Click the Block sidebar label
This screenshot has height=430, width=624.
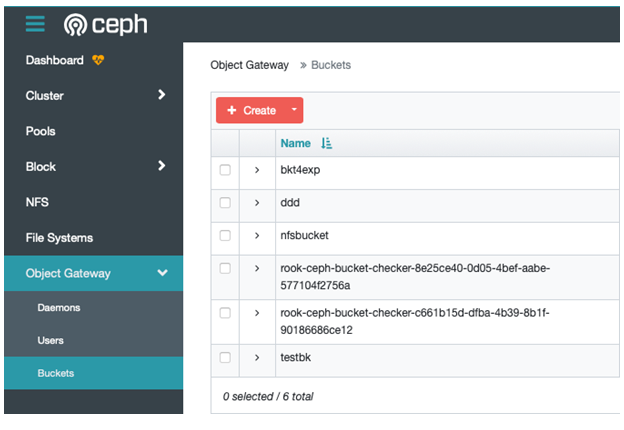tap(41, 167)
